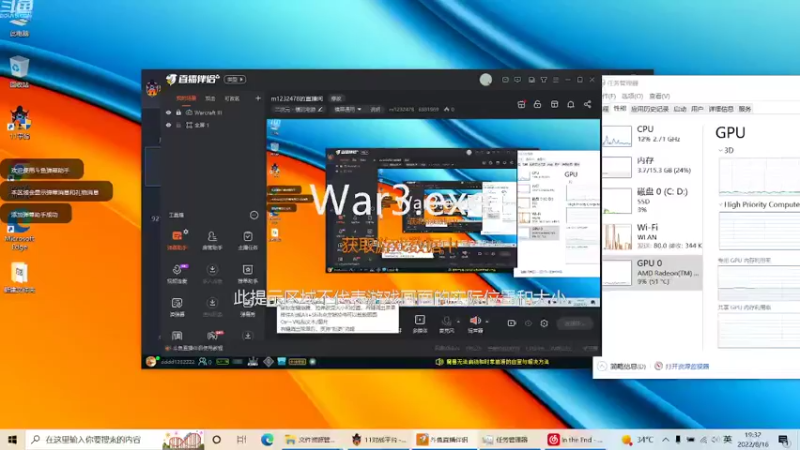
Task: Switch to the 详细信息 tab
Action: coord(721,109)
